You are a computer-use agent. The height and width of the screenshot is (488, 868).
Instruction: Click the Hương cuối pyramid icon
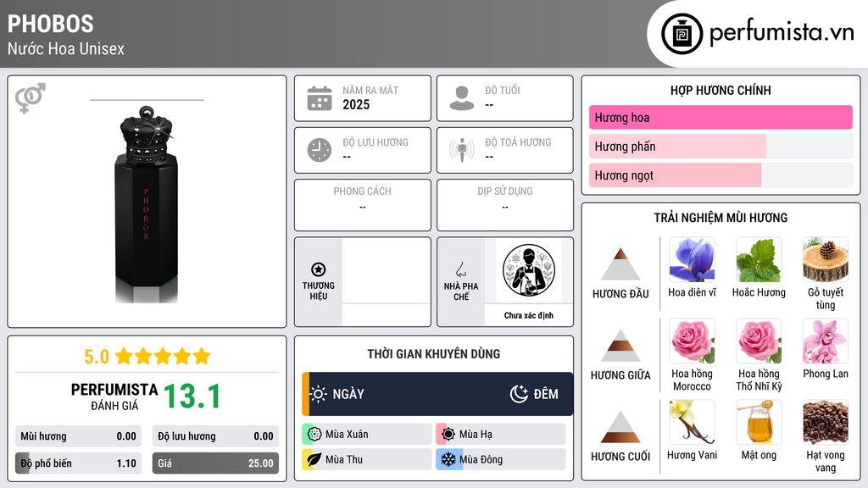pyautogui.click(x=620, y=427)
